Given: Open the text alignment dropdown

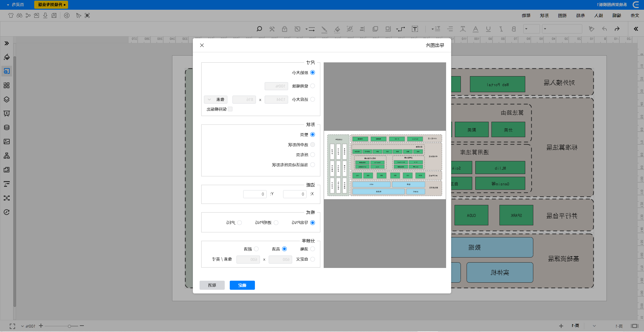Looking at the screenshot, I should [x=436, y=29].
